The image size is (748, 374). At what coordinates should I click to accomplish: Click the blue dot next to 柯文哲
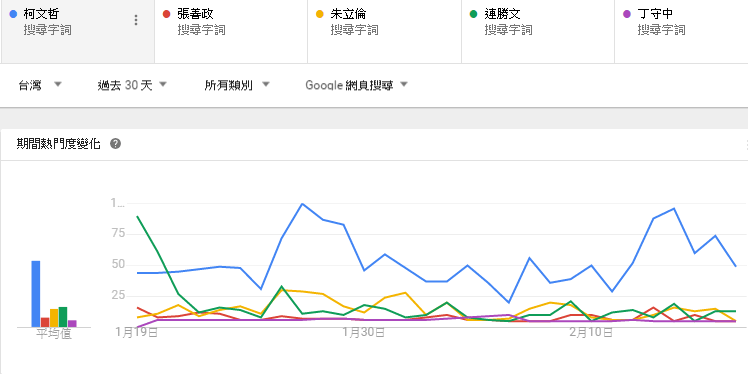pos(13,14)
